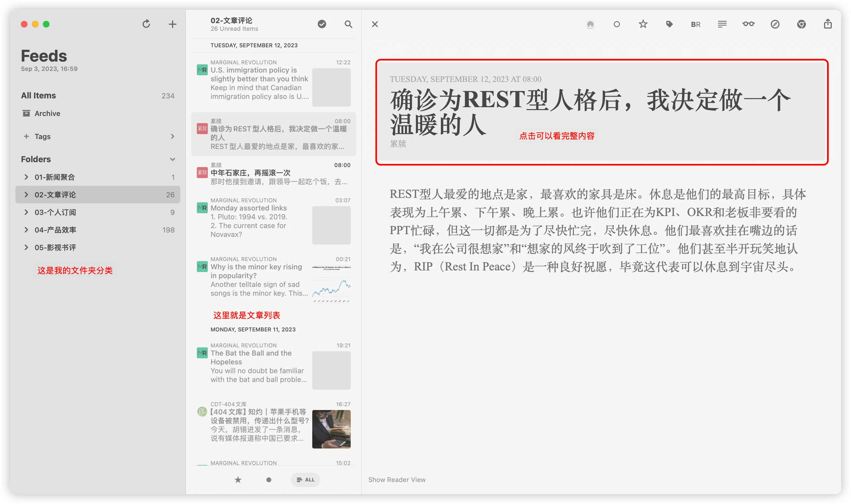Star the current article

(x=643, y=24)
